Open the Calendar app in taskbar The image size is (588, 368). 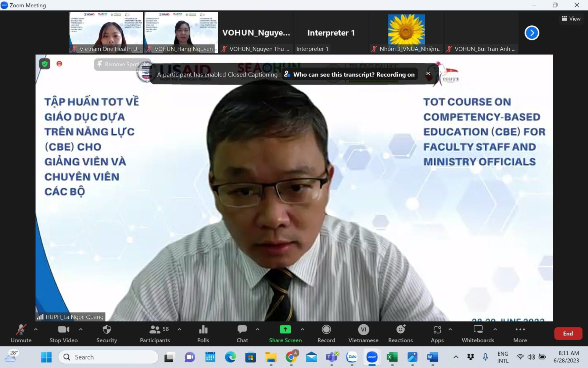coord(210,357)
